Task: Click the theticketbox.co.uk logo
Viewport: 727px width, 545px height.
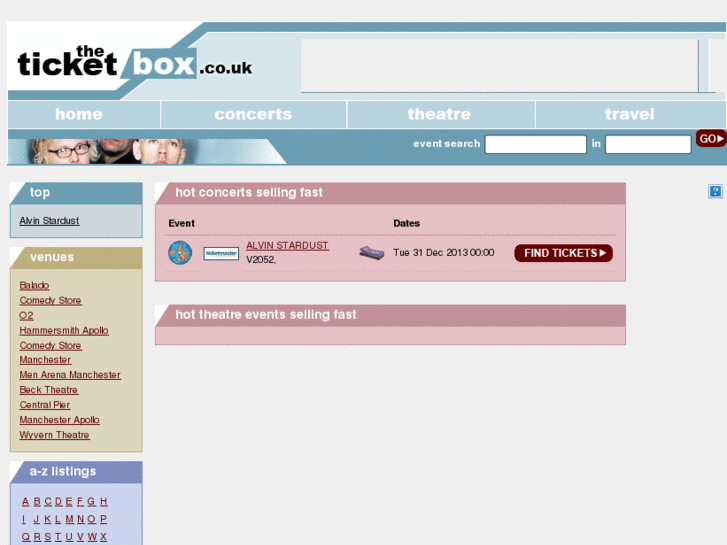Action: pyautogui.click(x=134, y=64)
